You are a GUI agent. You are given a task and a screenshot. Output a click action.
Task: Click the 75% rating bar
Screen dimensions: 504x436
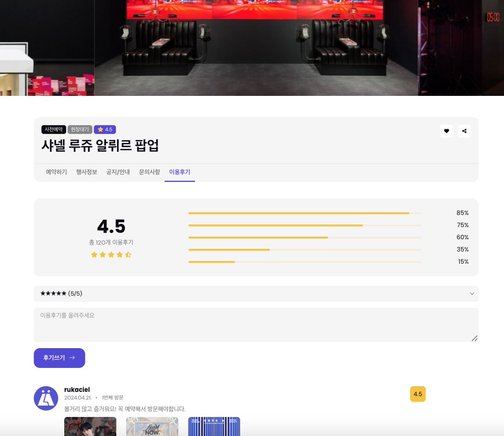click(x=304, y=225)
